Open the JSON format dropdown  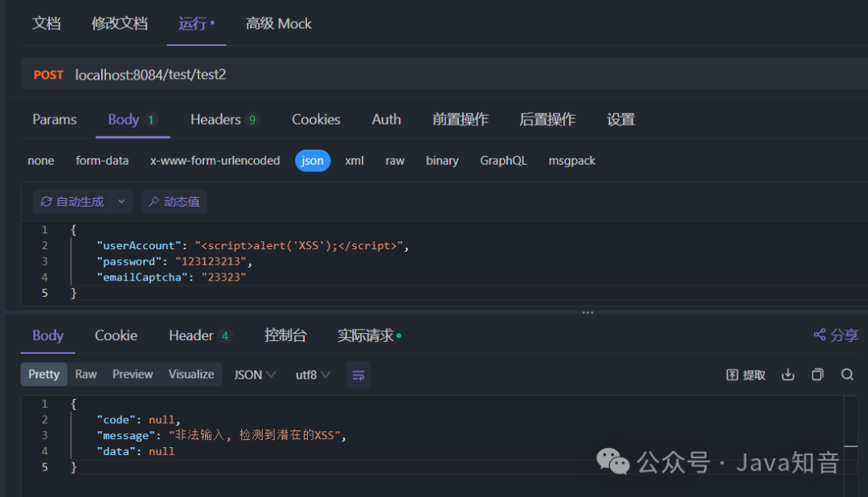tap(255, 375)
